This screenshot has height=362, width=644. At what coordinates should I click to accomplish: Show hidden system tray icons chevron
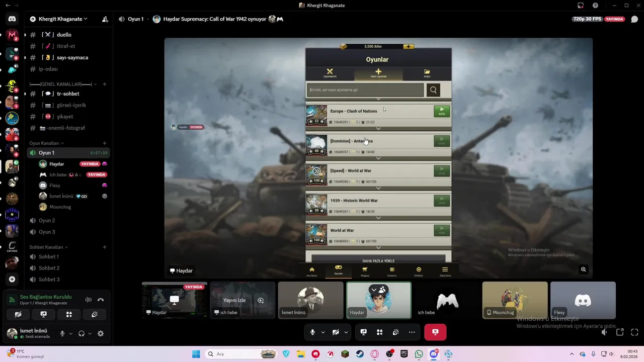point(572,354)
